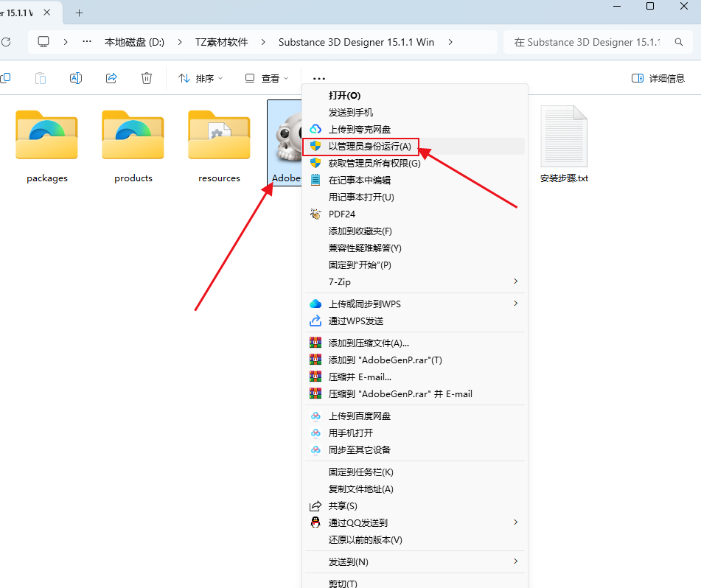Choose 打开(O) in context menu
Image resolution: width=701 pixels, height=588 pixels.
coord(415,96)
